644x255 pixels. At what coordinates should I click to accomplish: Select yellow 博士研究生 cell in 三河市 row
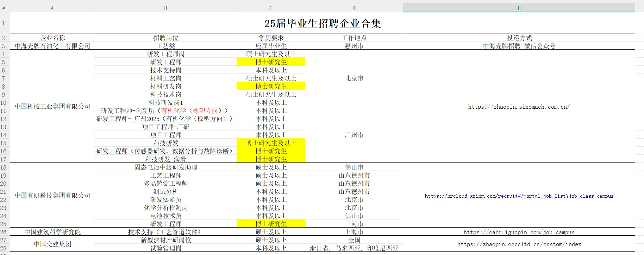coord(271,224)
